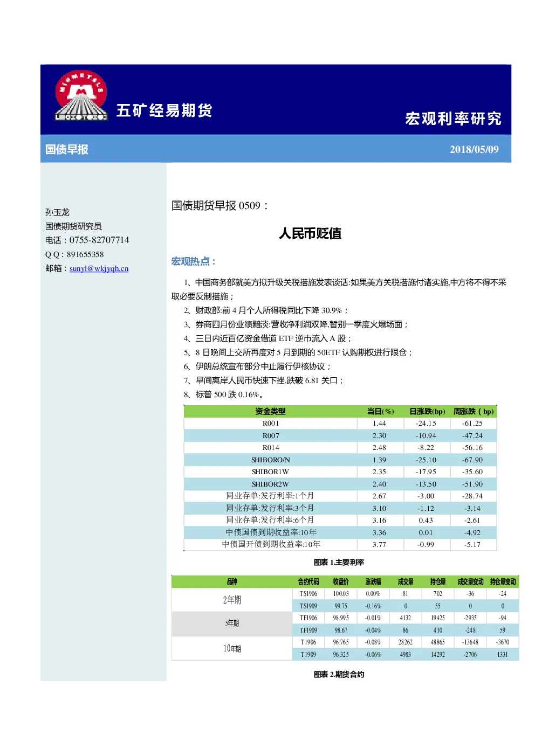The image size is (535, 756).
Task: Select the R007 row label
Action: [x=271, y=435]
